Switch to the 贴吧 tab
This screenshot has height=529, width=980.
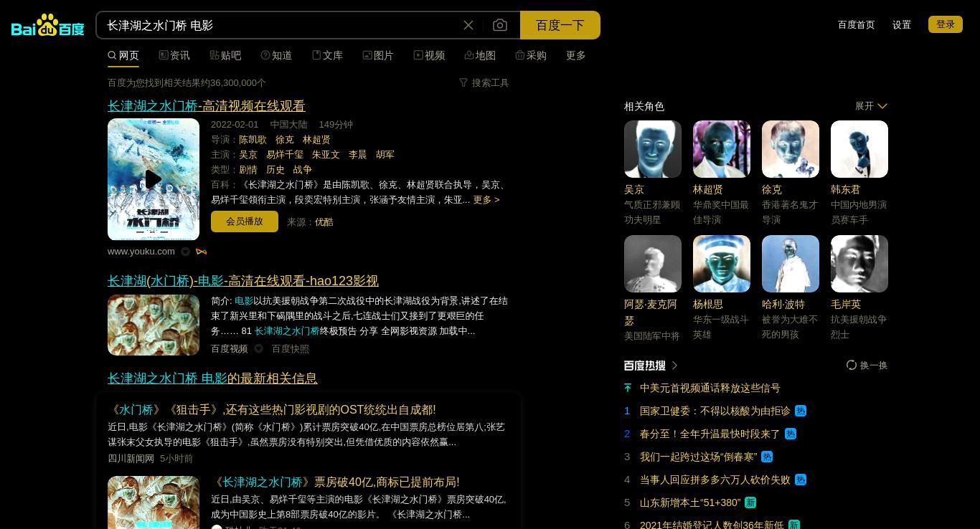225,55
